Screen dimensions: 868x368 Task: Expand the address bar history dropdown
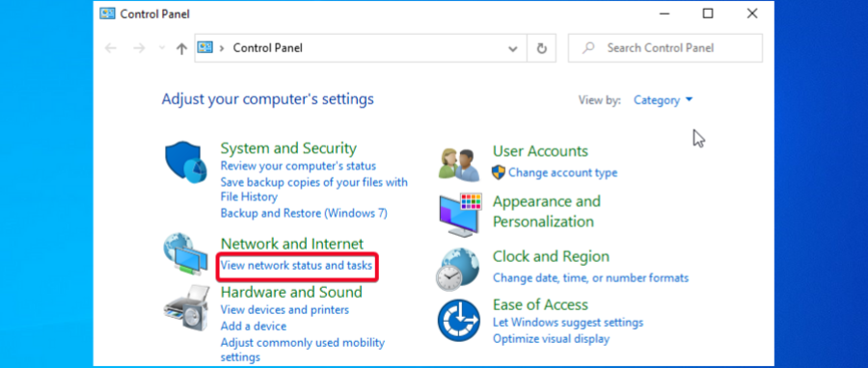coord(513,48)
